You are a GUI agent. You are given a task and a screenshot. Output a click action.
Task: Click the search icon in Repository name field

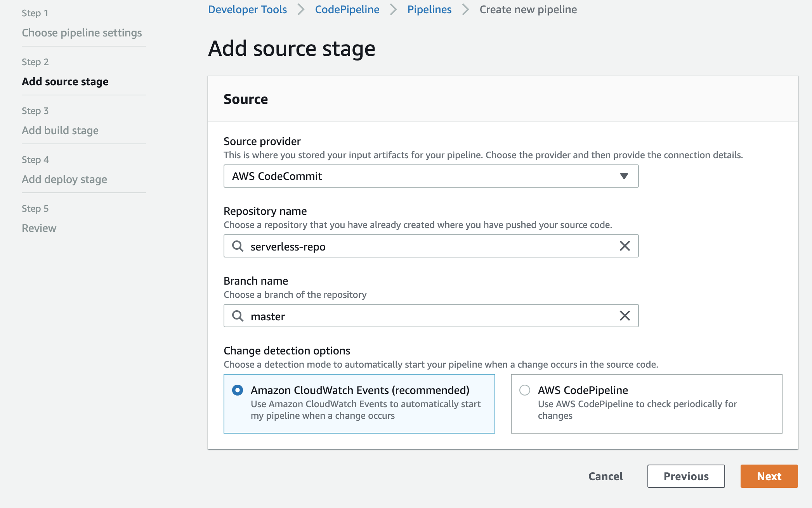(x=238, y=246)
